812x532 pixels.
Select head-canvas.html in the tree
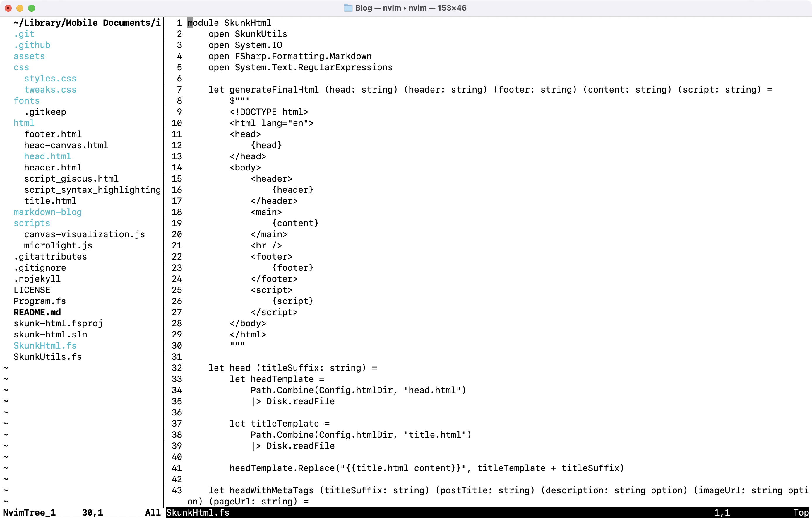coord(66,145)
